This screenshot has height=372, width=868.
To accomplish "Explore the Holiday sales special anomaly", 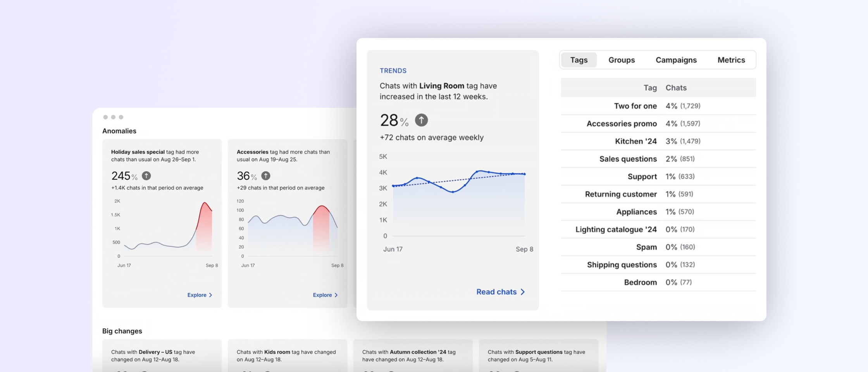I will tap(197, 294).
